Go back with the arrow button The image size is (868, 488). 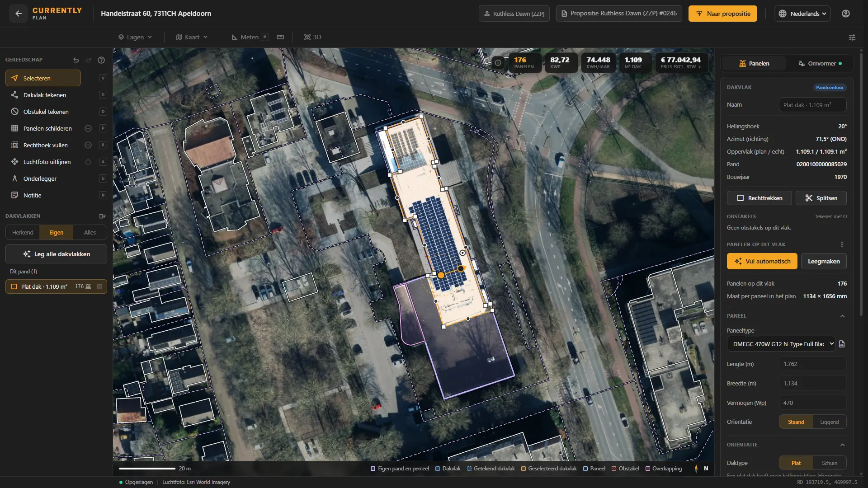click(19, 14)
